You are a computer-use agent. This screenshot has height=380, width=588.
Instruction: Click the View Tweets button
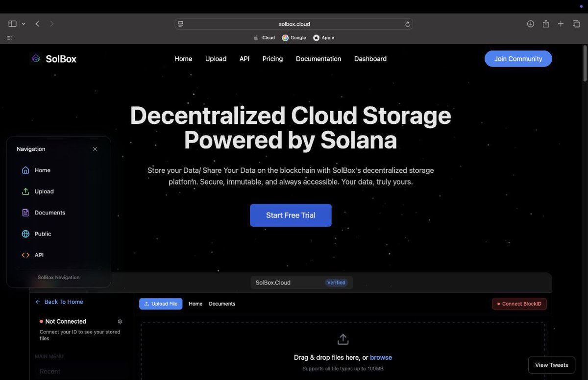(552, 365)
